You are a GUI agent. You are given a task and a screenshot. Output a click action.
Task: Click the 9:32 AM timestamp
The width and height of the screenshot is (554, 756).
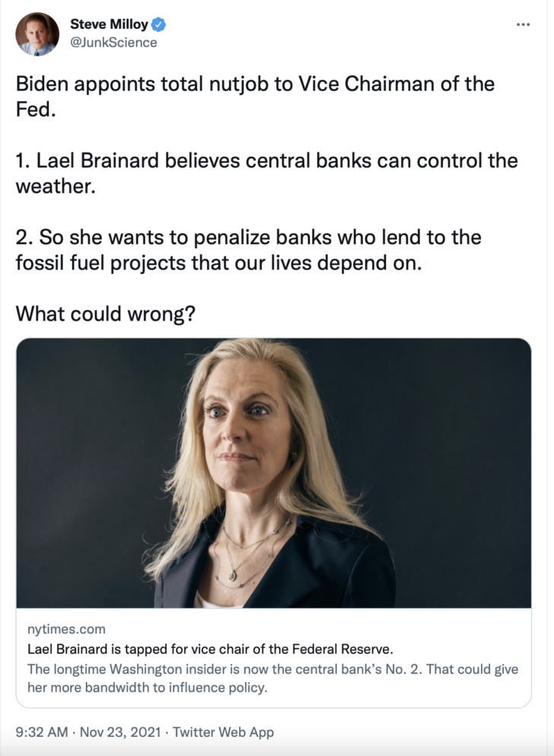click(x=42, y=732)
